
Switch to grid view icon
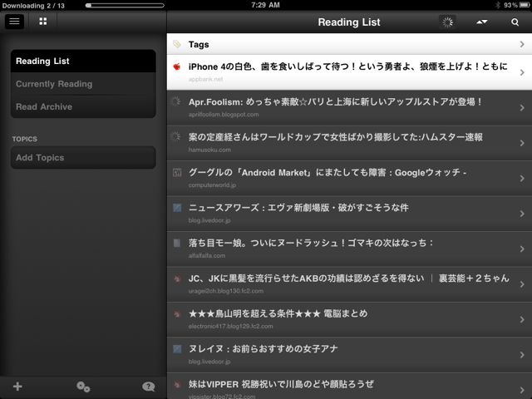pos(42,22)
